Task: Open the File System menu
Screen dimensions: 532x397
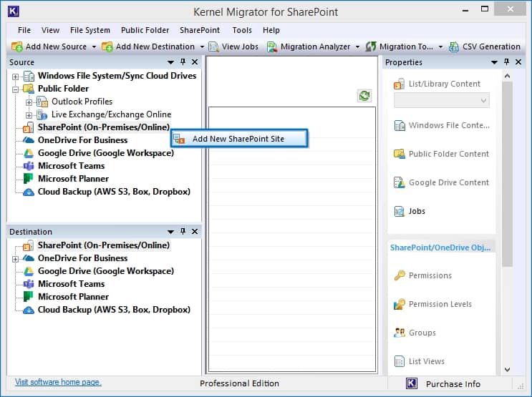Action: (x=90, y=30)
